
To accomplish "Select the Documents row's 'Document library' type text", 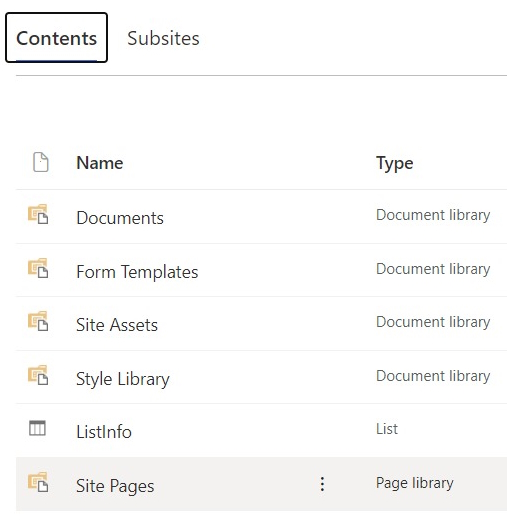I will pos(433,215).
